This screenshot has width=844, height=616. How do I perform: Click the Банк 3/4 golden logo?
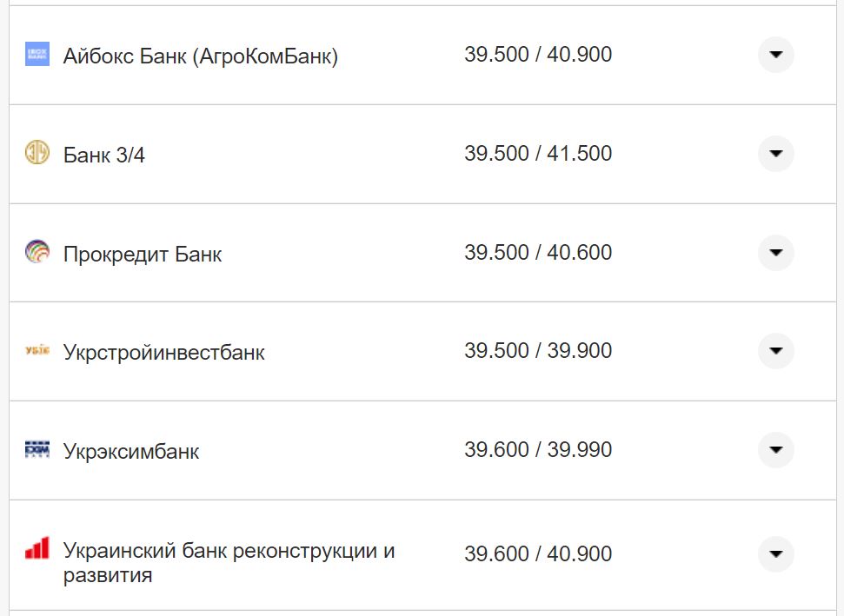[x=37, y=153]
